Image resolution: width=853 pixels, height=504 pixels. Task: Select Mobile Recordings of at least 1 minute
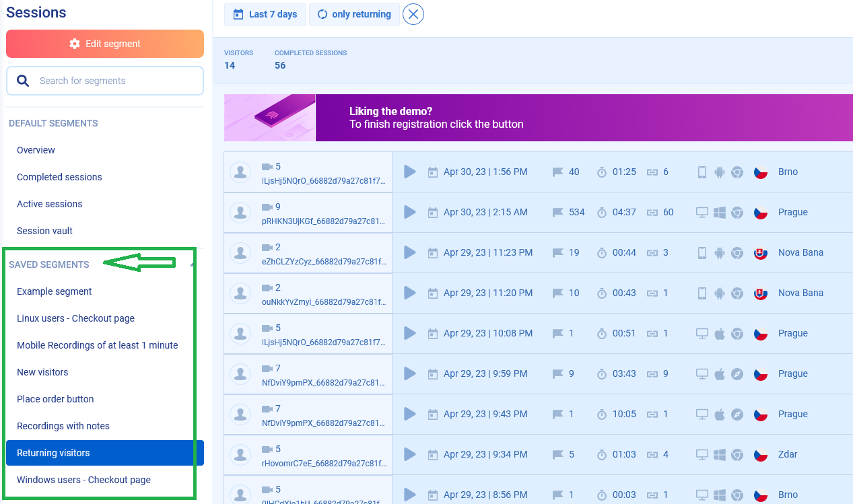tap(97, 345)
